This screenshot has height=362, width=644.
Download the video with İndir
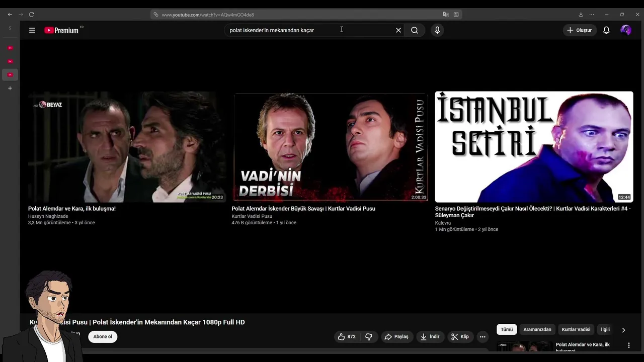pyautogui.click(x=430, y=337)
